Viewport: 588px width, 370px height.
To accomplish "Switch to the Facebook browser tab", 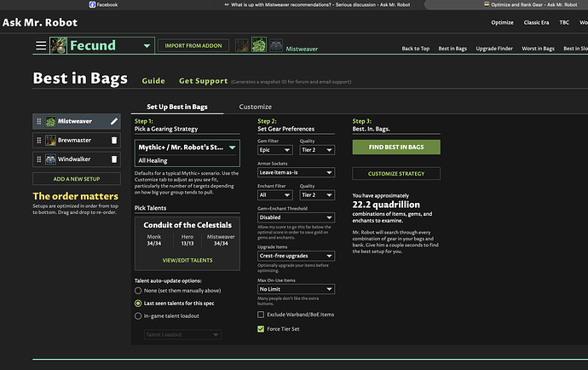I will click(x=103, y=4).
